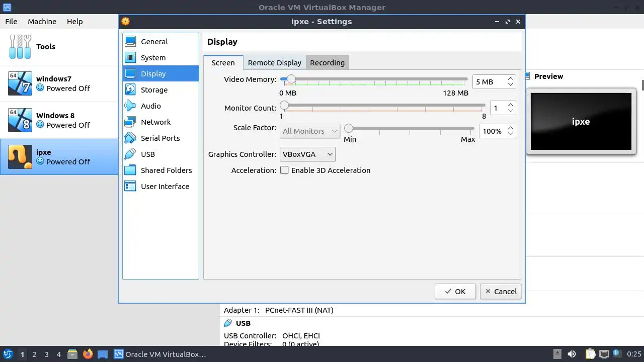Click the Oracle VM VirtualBox taskbar button
Viewport: 644px width, 362px height.
pyautogui.click(x=160, y=354)
